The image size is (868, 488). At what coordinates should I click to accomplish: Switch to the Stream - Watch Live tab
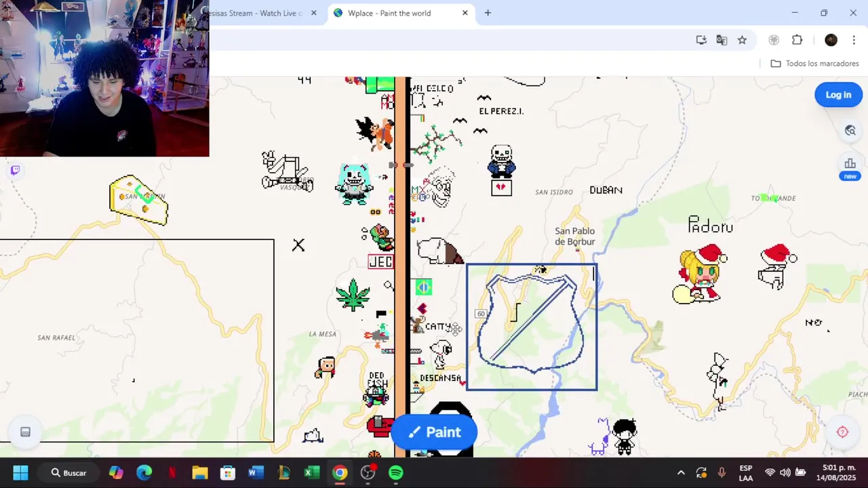[x=258, y=13]
